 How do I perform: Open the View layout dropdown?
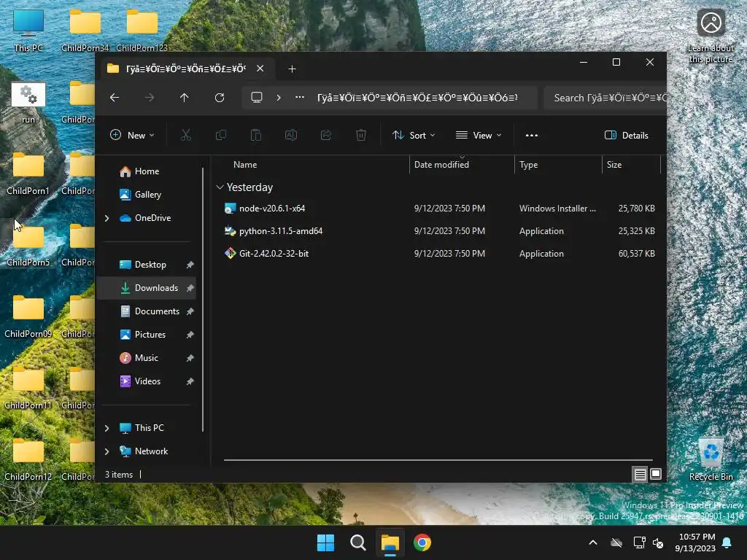pyautogui.click(x=479, y=135)
